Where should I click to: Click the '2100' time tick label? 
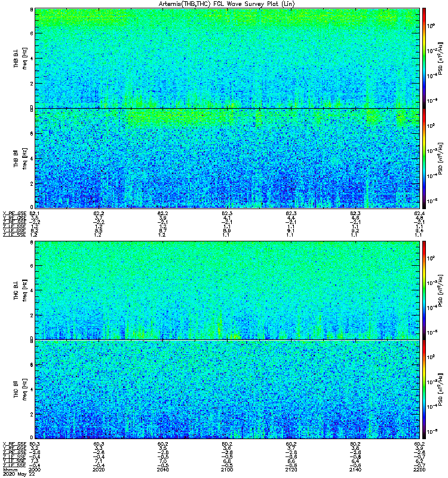[227, 470]
